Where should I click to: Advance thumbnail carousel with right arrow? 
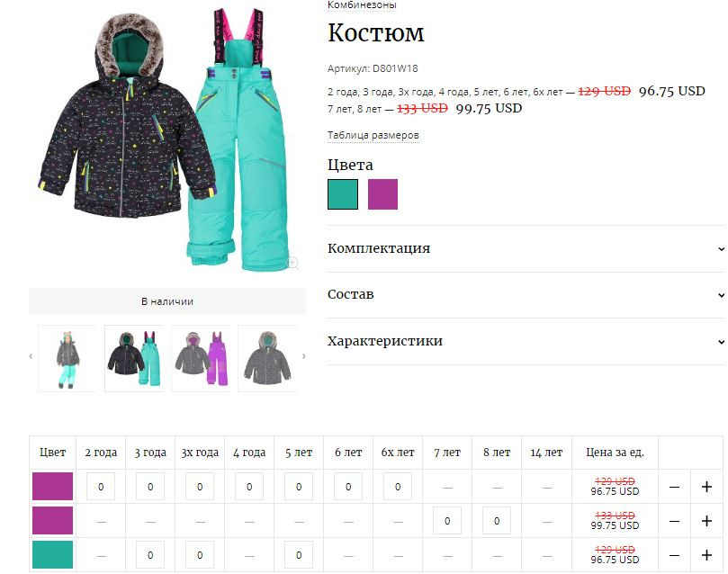[303, 356]
